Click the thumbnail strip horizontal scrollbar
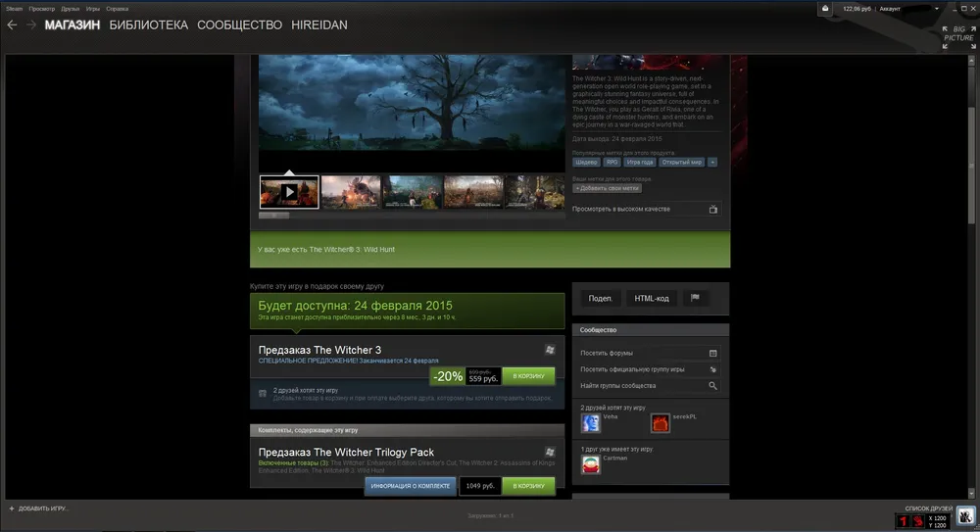The image size is (980, 532). 273,216
